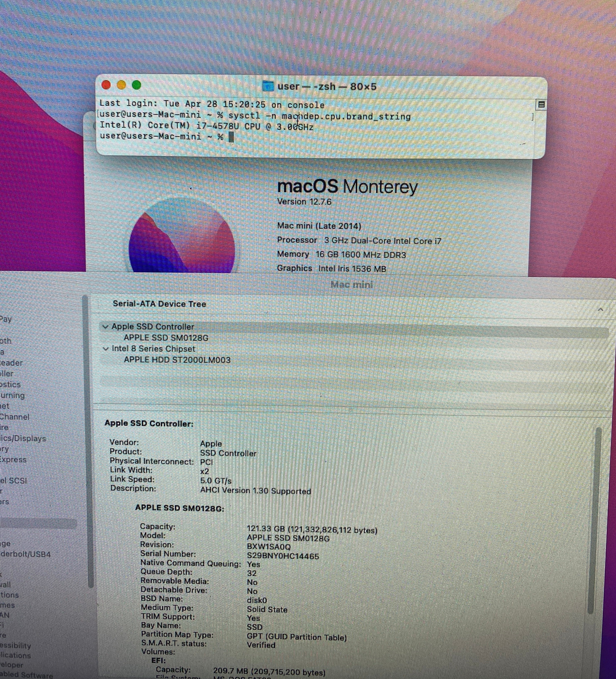Screen dimensions: 616x679
Task: Click the Serial-ATA Device Tree column header
Action: click(159, 304)
